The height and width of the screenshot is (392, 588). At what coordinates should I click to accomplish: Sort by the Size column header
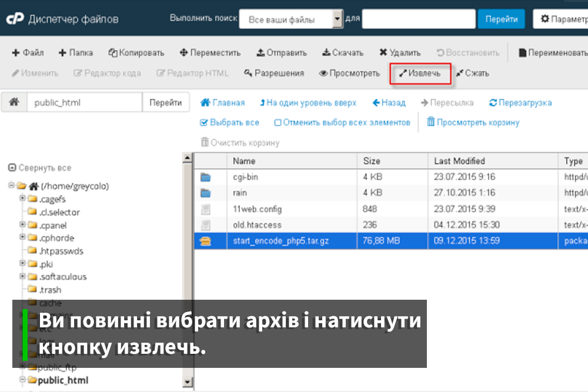click(x=392, y=161)
